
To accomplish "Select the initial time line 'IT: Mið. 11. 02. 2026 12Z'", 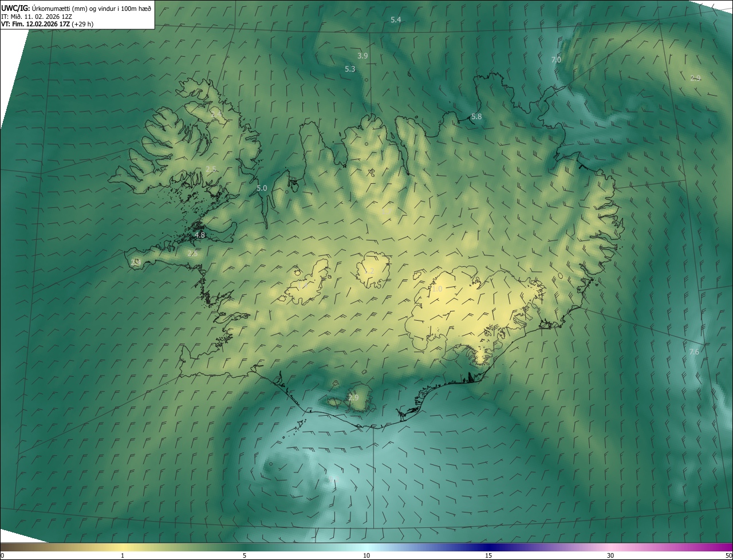I will (37, 16).
